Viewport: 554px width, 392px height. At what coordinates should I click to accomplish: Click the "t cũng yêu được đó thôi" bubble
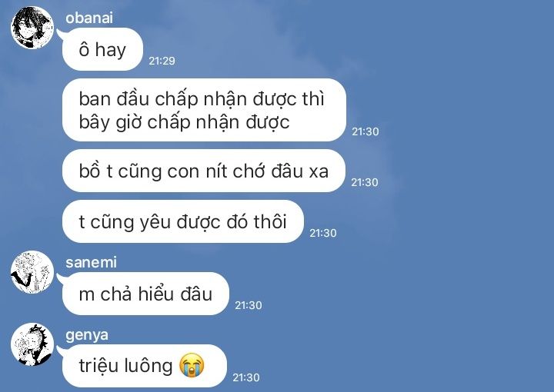(182, 221)
